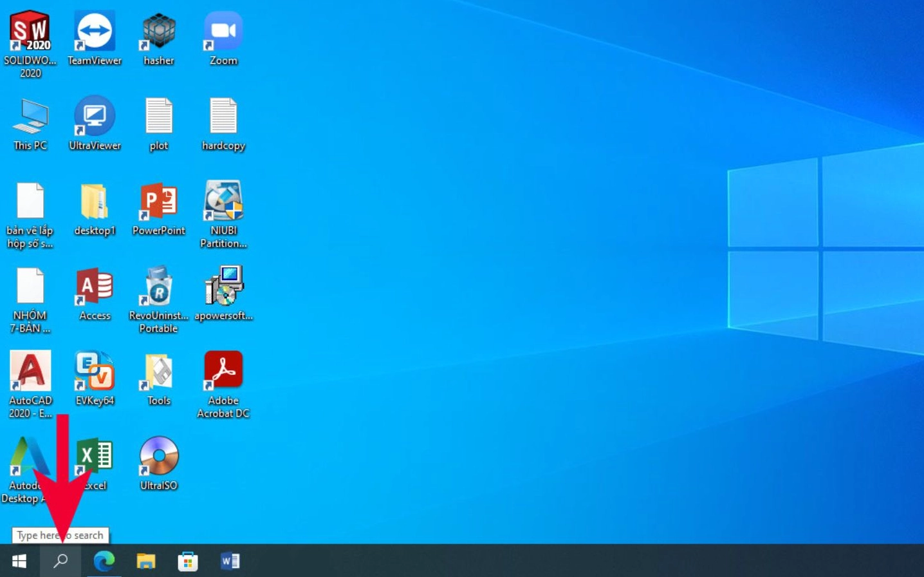Screen dimensions: 924x577
Task: Select the NIUBI Partition shortcut
Action: tap(223, 201)
